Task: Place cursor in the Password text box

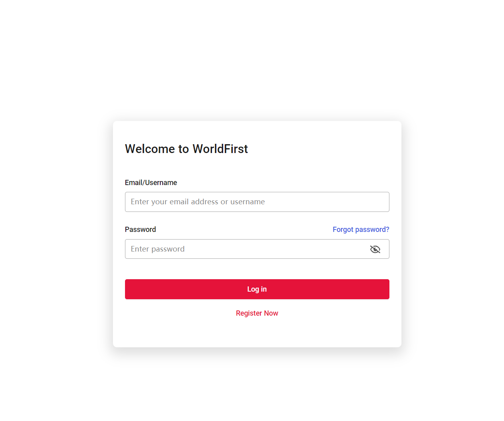Action: [x=244, y=249]
